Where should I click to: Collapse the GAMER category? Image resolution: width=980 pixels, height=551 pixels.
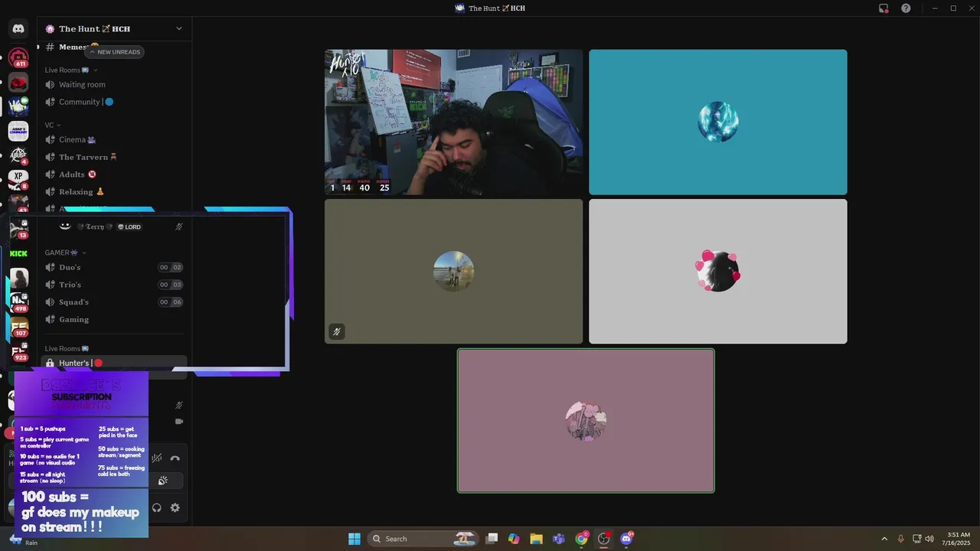point(66,253)
